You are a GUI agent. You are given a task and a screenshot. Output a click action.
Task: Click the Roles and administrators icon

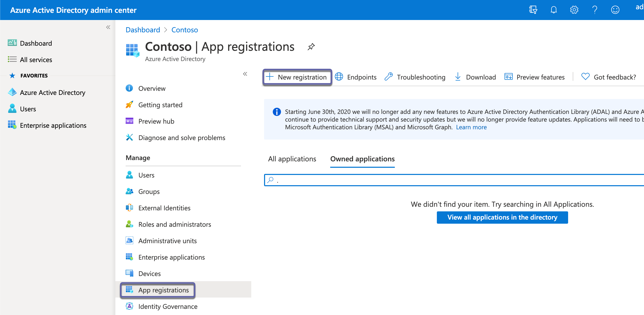[x=129, y=224]
